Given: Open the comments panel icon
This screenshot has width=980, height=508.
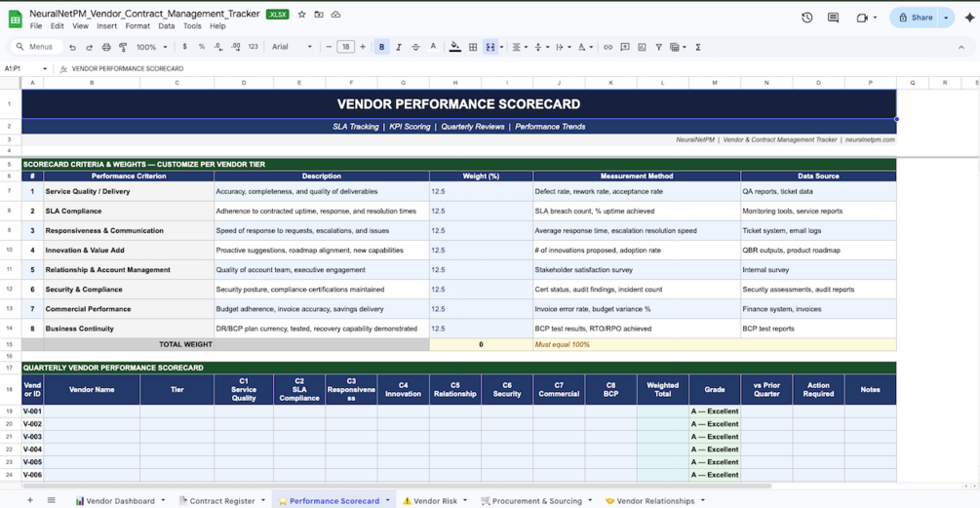Looking at the screenshot, I should coord(833,18).
